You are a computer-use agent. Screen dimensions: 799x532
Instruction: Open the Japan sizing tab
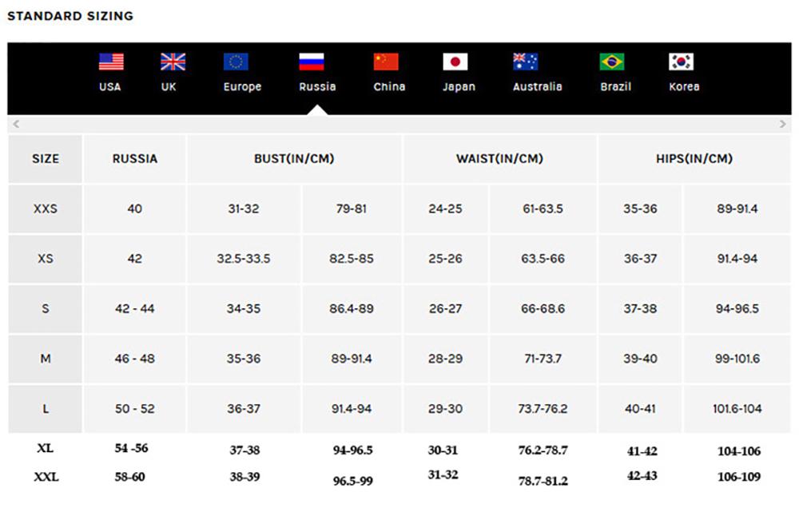point(459,86)
